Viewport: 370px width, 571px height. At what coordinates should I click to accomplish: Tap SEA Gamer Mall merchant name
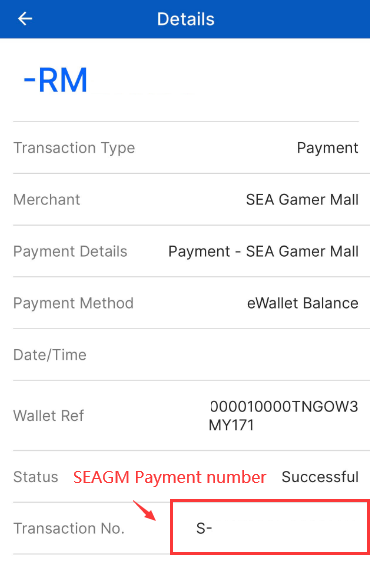[x=302, y=200]
